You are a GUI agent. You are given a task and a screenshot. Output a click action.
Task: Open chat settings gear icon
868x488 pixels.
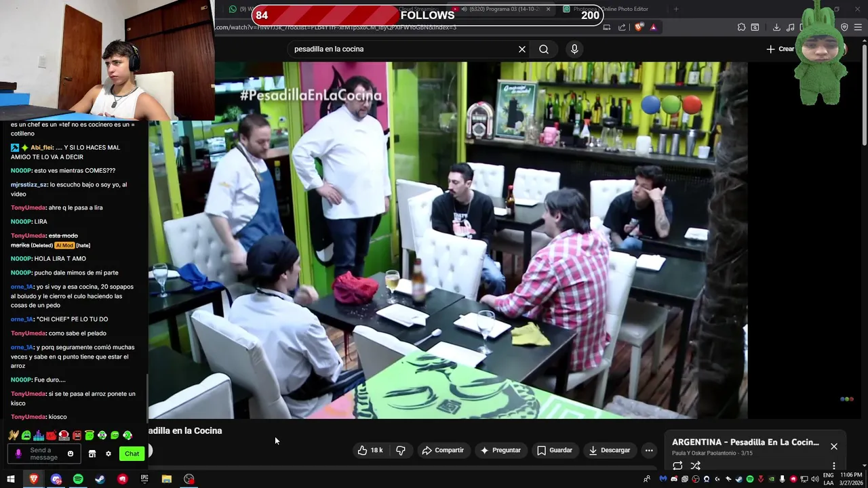click(108, 453)
